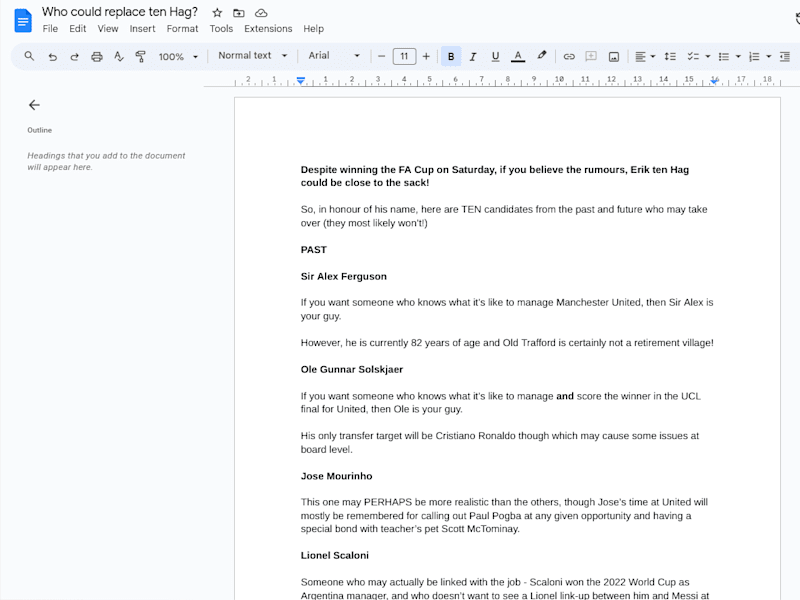This screenshot has width=800, height=600.
Task: Undo the last action
Action: [x=53, y=57]
